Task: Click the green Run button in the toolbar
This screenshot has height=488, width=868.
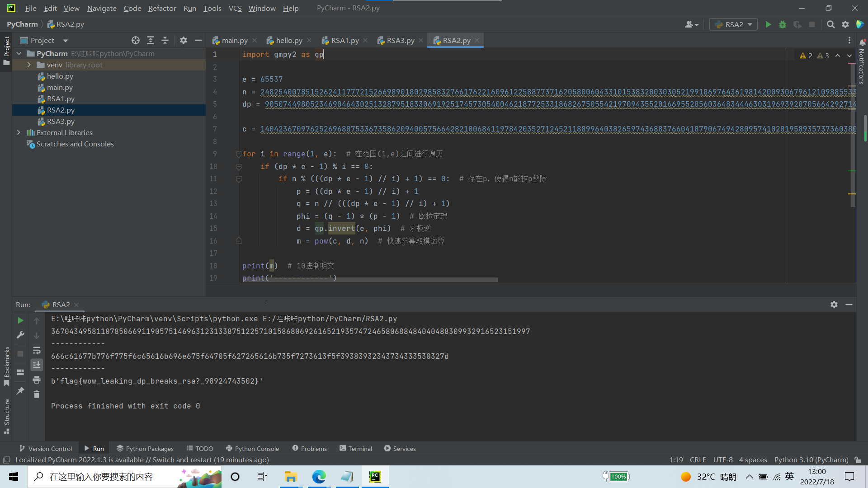Action: point(768,24)
